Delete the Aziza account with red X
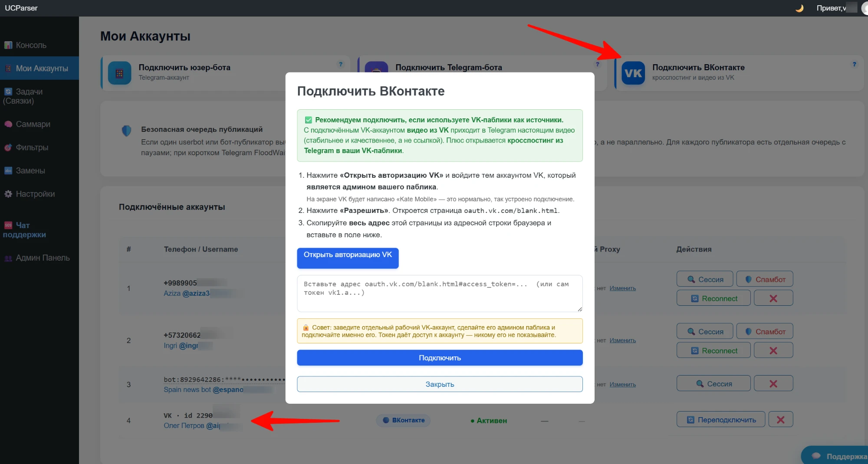Image resolution: width=868 pixels, height=464 pixels. tap(773, 298)
